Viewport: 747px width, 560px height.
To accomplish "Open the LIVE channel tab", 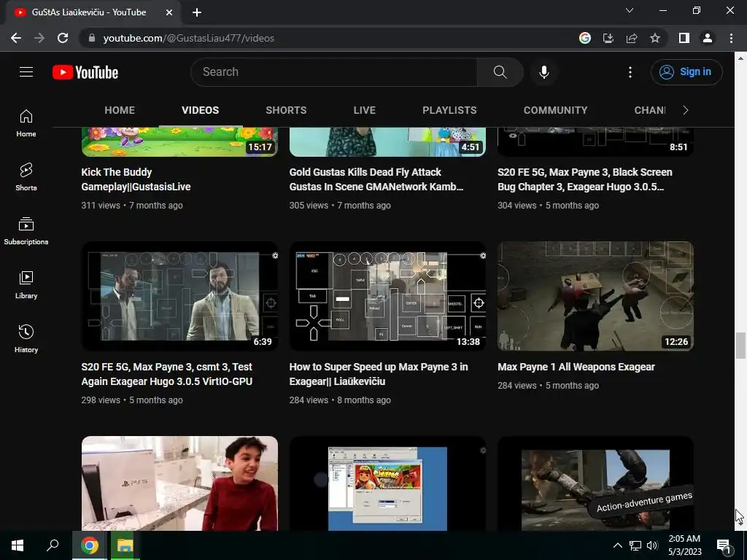I will pos(365,110).
